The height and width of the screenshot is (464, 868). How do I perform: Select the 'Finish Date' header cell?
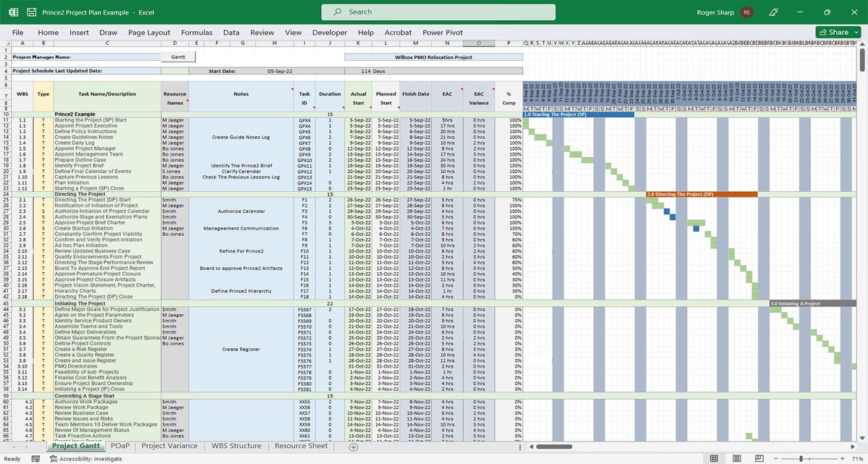[x=415, y=94]
